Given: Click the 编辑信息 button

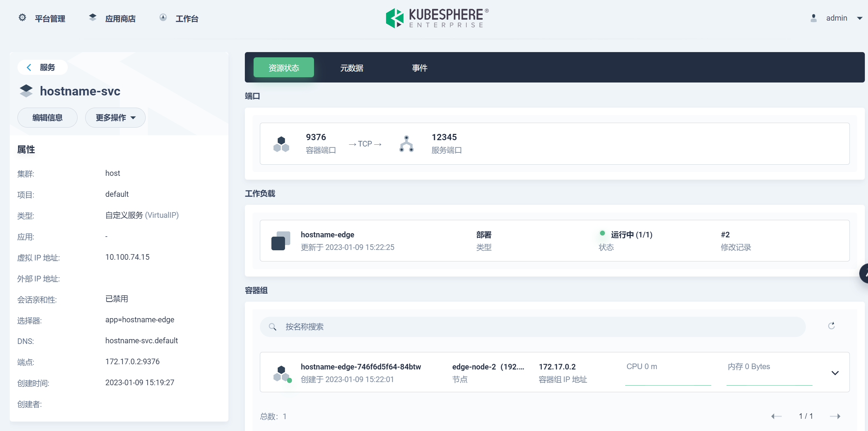Looking at the screenshot, I should (47, 117).
